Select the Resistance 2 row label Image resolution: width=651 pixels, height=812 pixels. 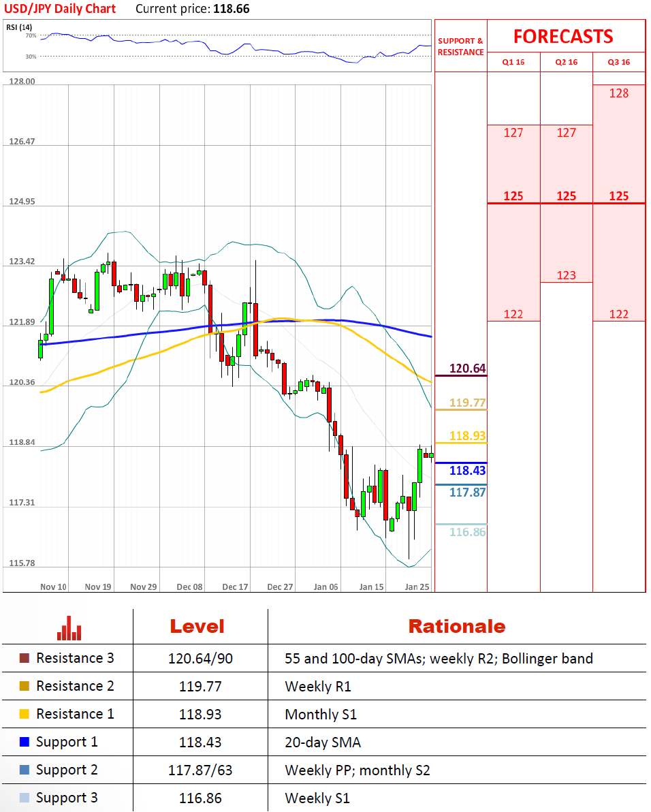(x=75, y=686)
